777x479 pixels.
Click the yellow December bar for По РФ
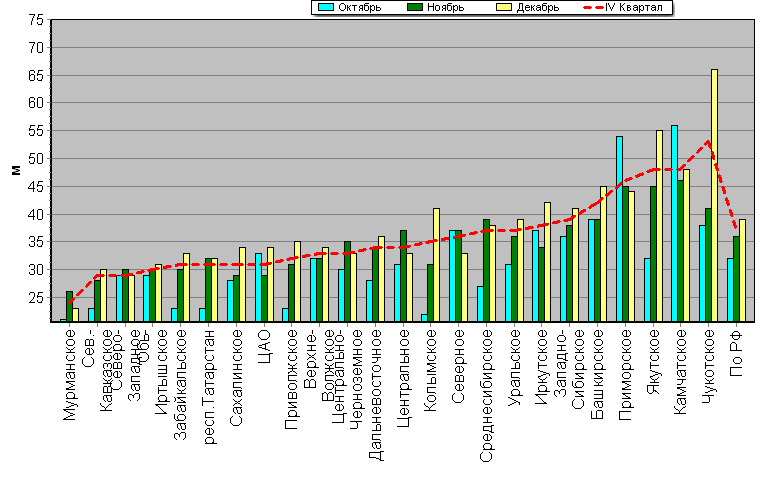(742, 270)
